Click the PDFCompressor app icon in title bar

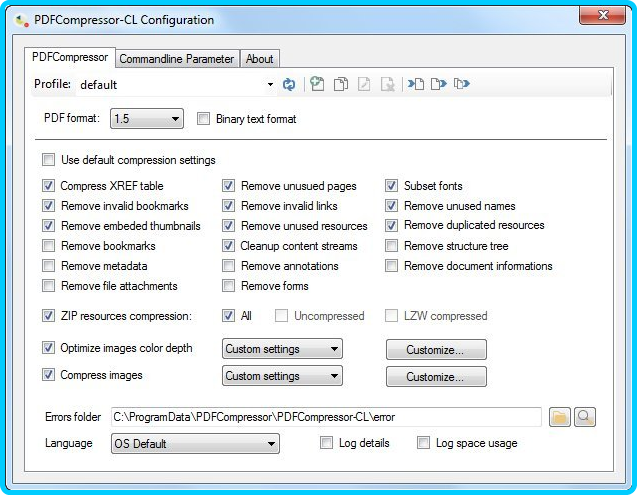[x=21, y=20]
